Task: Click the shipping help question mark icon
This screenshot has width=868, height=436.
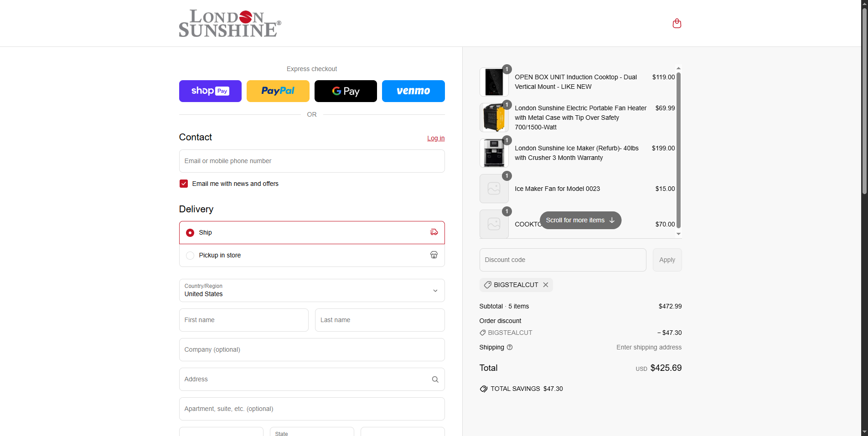Action: [x=510, y=347]
